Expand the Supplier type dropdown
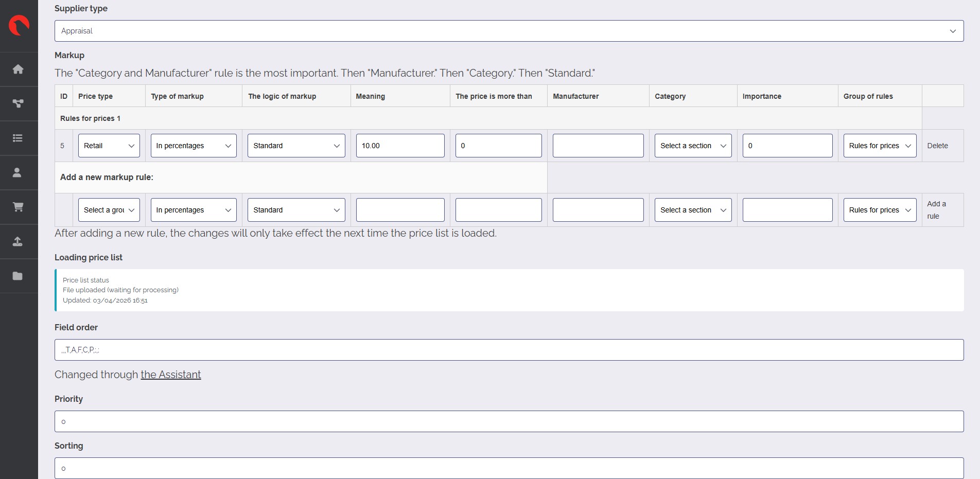 (509, 31)
